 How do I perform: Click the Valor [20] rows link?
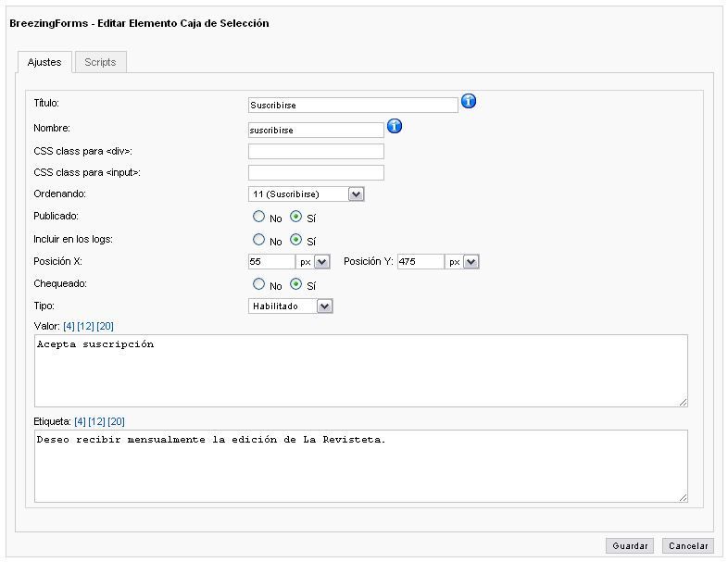click(x=105, y=326)
